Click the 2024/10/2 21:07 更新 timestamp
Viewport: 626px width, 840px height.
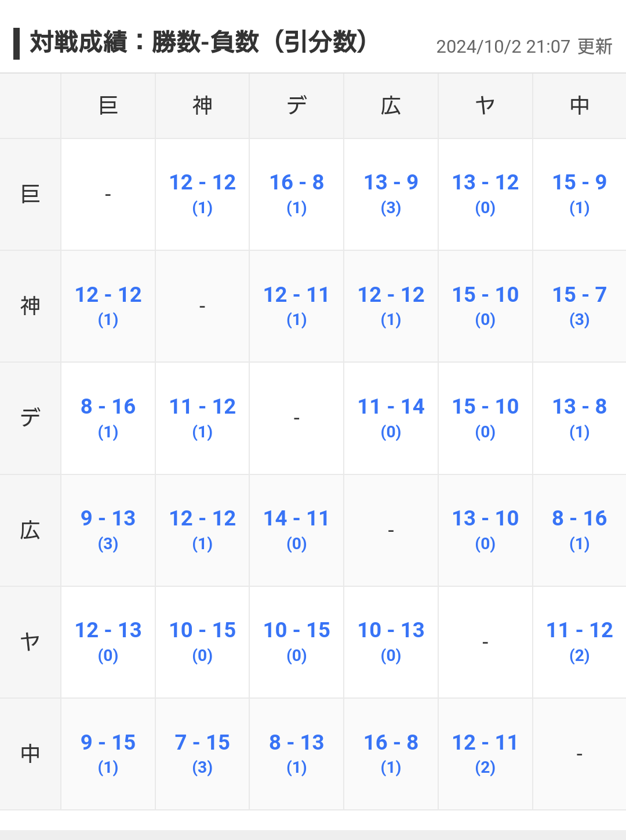coord(524,46)
